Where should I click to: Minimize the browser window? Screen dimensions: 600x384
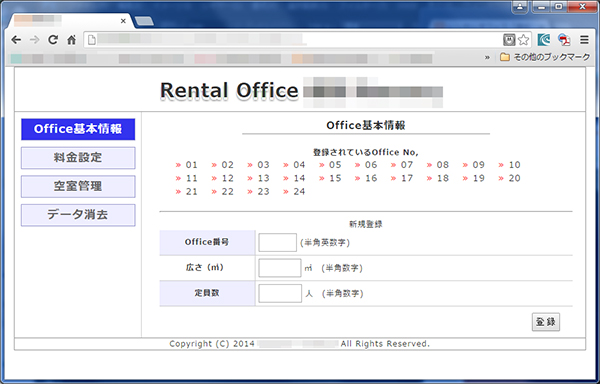point(541,7)
